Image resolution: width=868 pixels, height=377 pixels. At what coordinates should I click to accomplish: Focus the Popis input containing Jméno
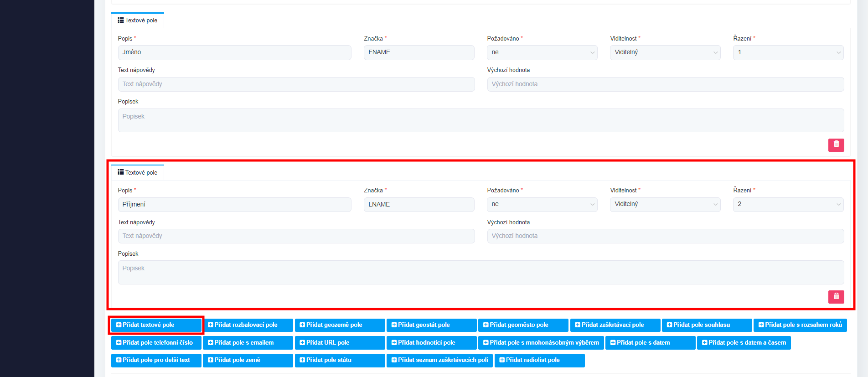click(234, 52)
